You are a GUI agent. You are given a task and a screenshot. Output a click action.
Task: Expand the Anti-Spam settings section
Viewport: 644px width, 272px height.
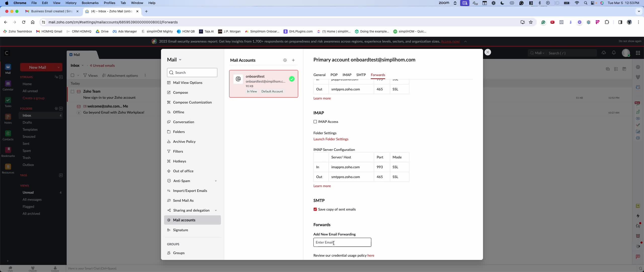(216, 181)
